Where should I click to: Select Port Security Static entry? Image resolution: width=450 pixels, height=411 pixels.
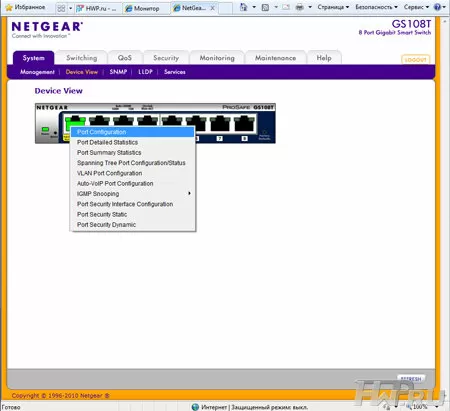tap(133, 214)
